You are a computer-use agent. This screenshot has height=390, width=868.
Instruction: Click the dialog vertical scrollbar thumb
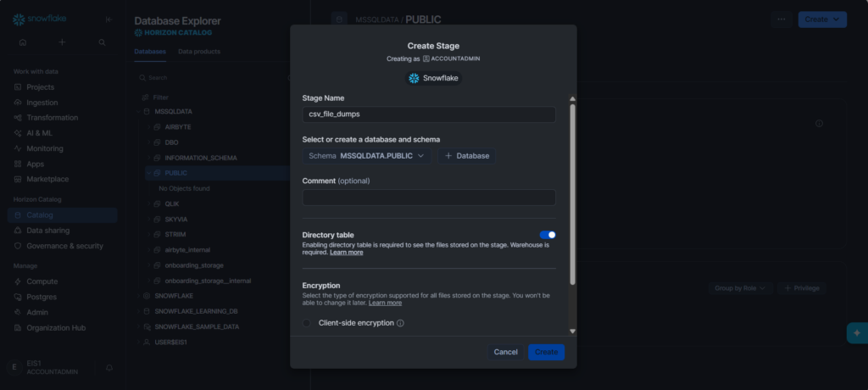coord(572,194)
